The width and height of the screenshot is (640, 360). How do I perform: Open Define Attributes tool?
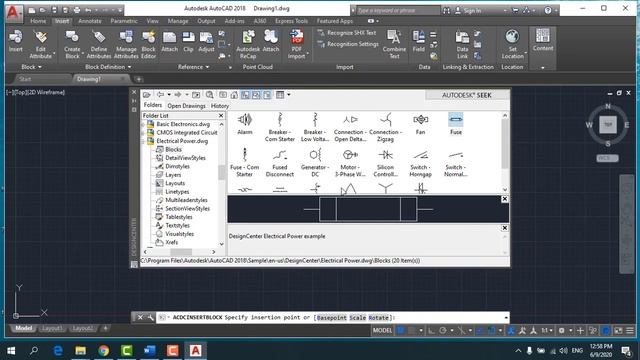[99, 44]
